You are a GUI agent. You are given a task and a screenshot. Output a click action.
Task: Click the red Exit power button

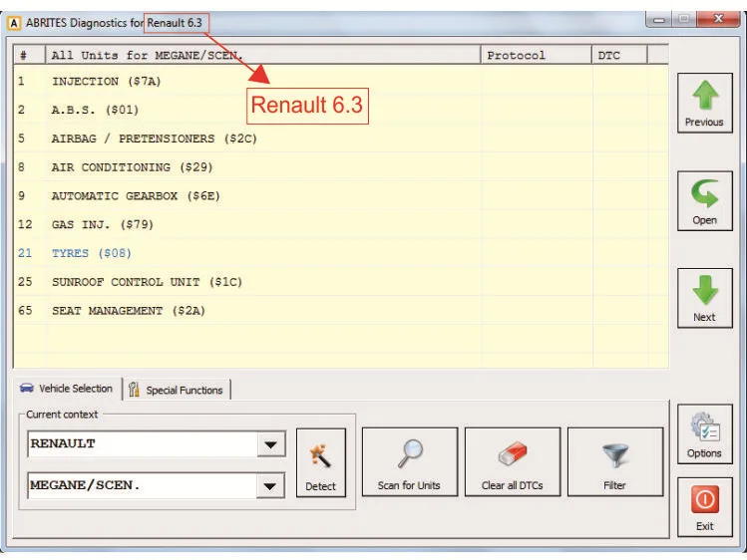point(704,507)
